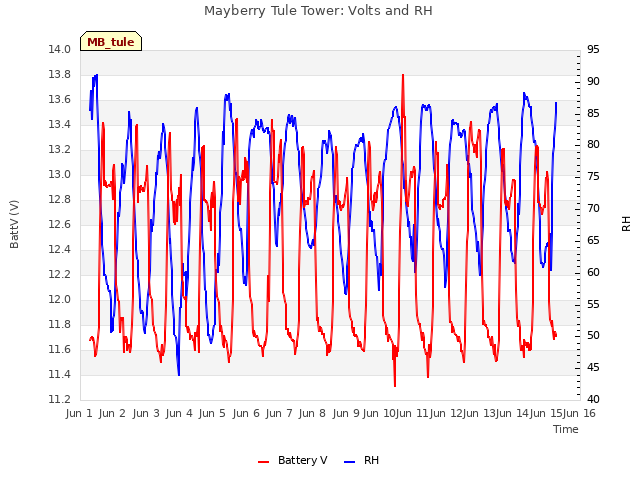Image resolution: width=640 pixels, height=480 pixels.
Task: Click the Jun 8 x-axis tick label
Action: click(312, 413)
